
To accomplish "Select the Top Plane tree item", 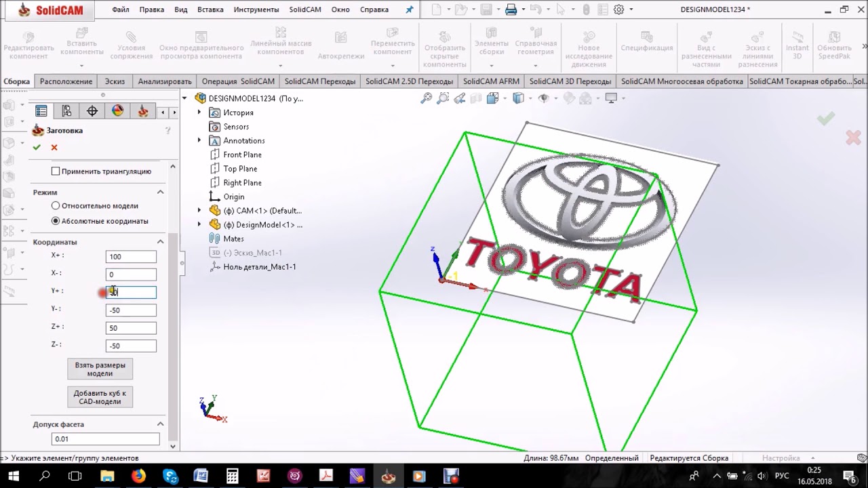I will coord(233,169).
